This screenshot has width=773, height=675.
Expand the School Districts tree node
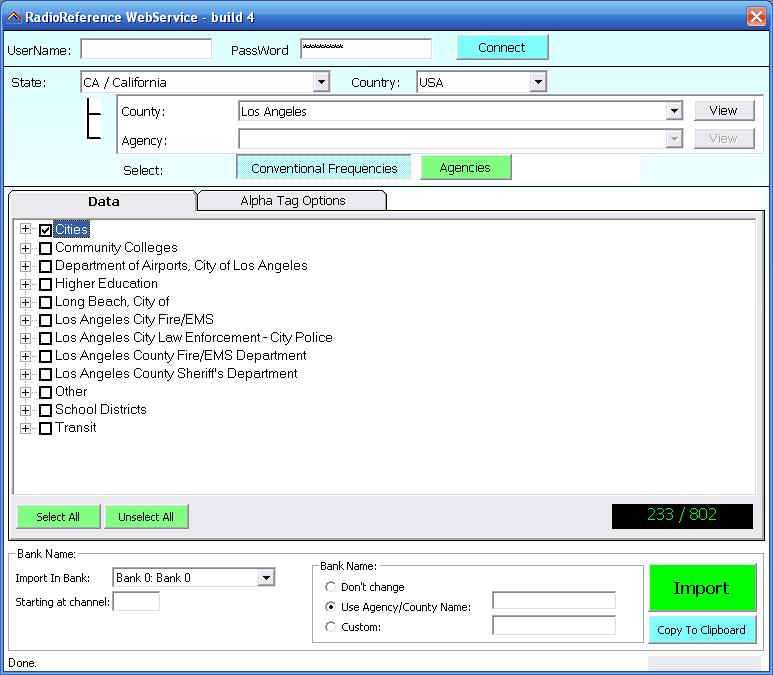tap(25, 410)
